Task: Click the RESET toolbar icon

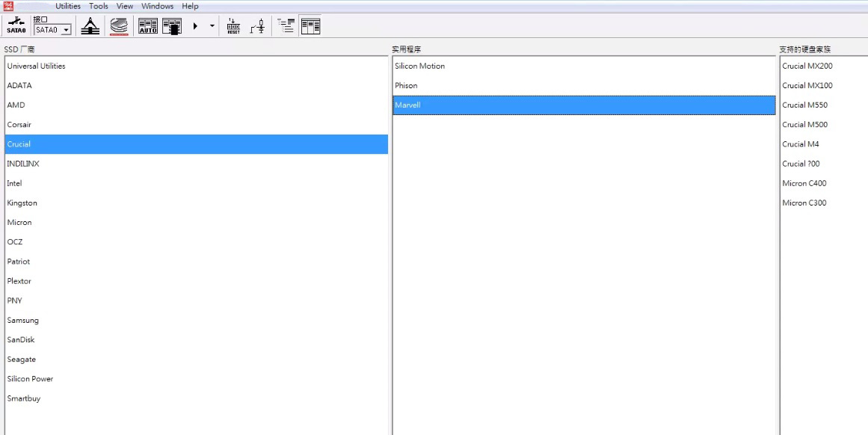Action: [233, 26]
